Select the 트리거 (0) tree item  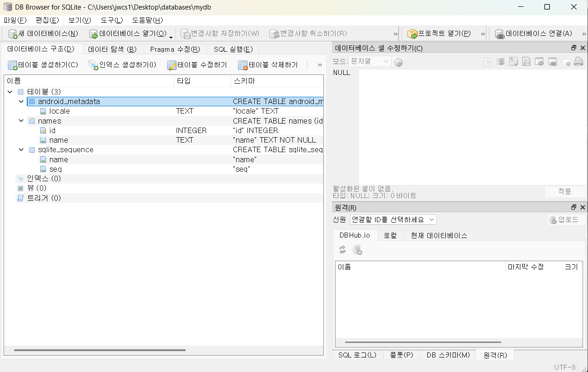point(163,198)
